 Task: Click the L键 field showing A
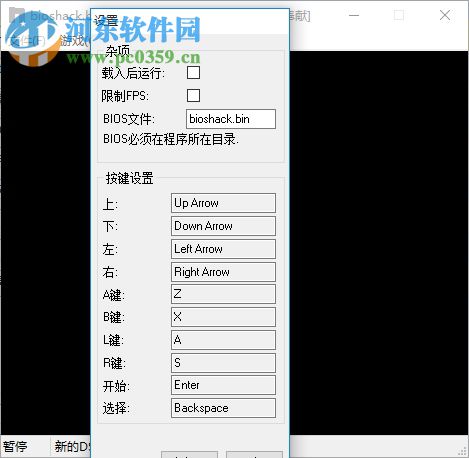pos(223,340)
